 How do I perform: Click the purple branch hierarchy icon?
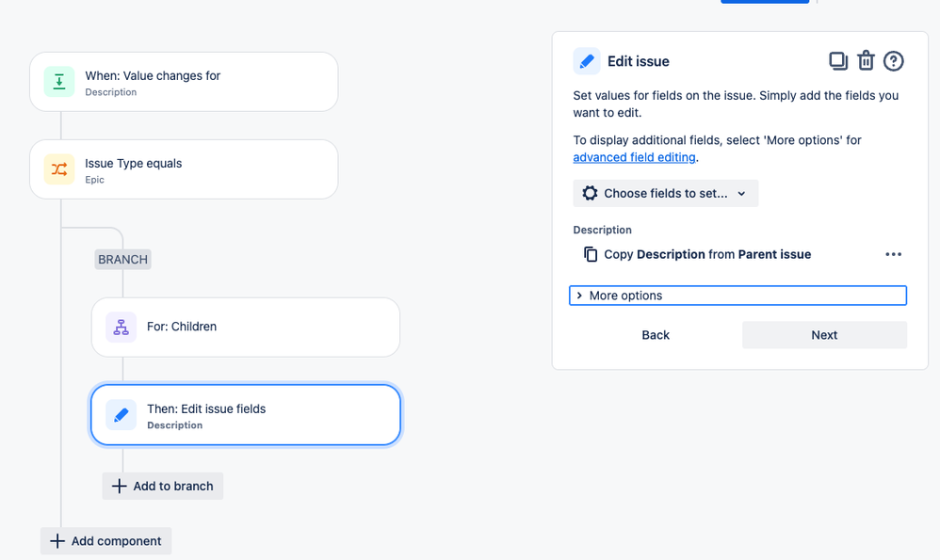(x=122, y=327)
